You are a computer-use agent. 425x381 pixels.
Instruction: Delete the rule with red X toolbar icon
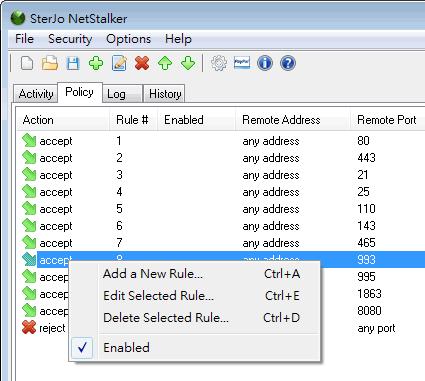(142, 63)
